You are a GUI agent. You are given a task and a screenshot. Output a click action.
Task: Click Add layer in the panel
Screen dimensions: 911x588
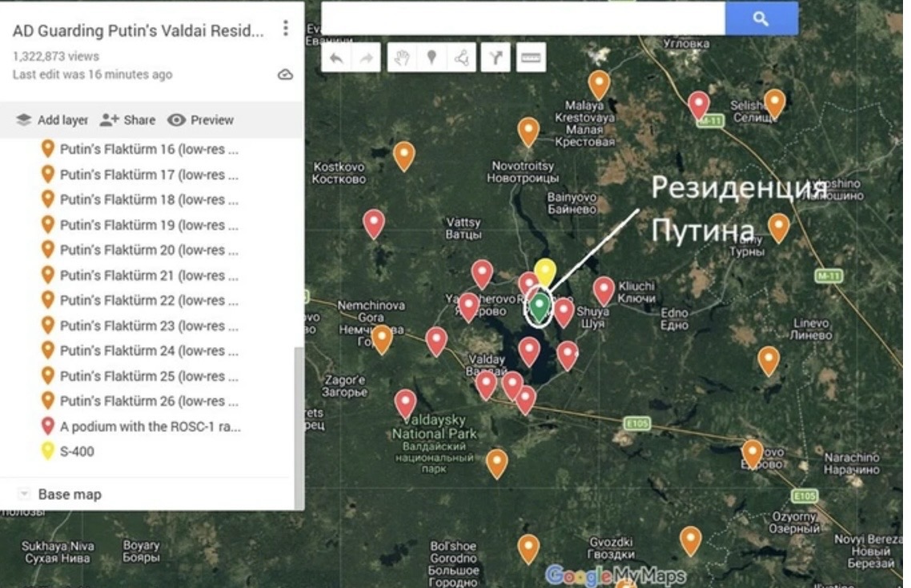pyautogui.click(x=53, y=120)
